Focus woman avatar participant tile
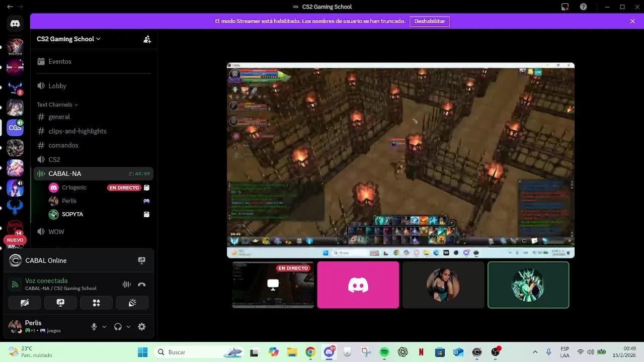This screenshot has width=644, height=362. tap(443, 285)
